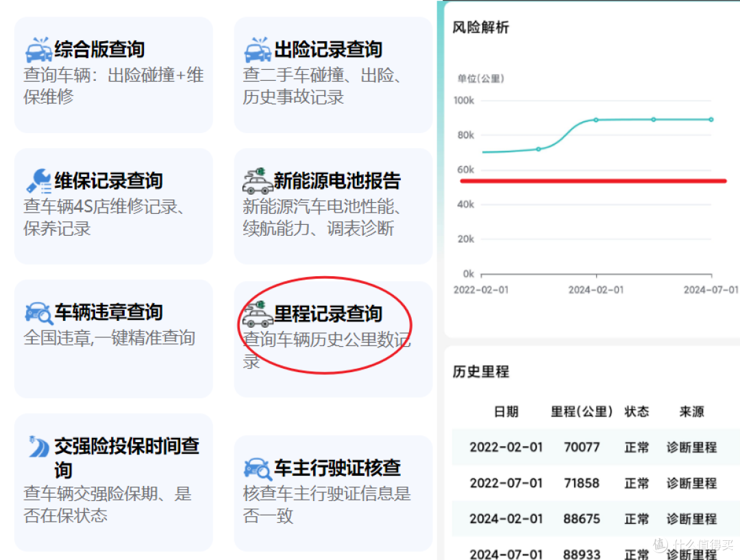Click chart x-axis date 2022-02-01

482,290
